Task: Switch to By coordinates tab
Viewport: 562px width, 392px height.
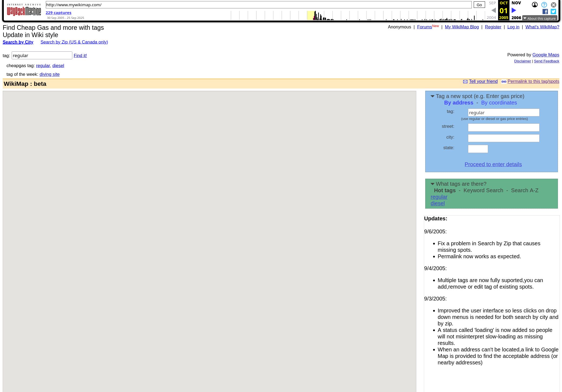Action: click(x=499, y=103)
